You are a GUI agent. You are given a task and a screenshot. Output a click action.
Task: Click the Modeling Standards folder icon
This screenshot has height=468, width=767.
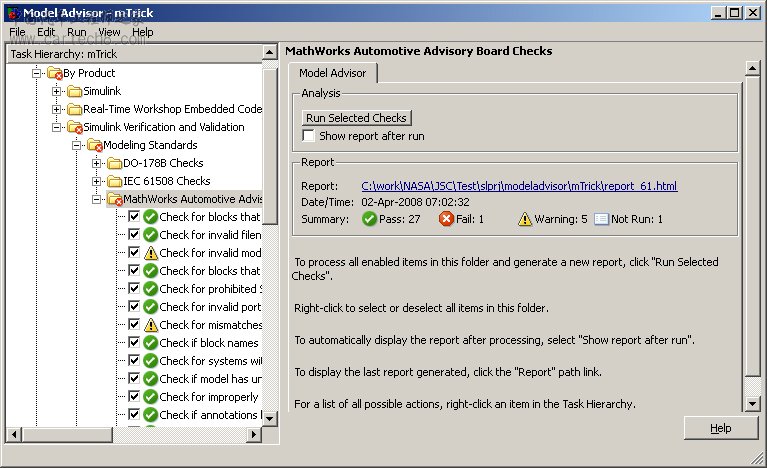(94, 145)
